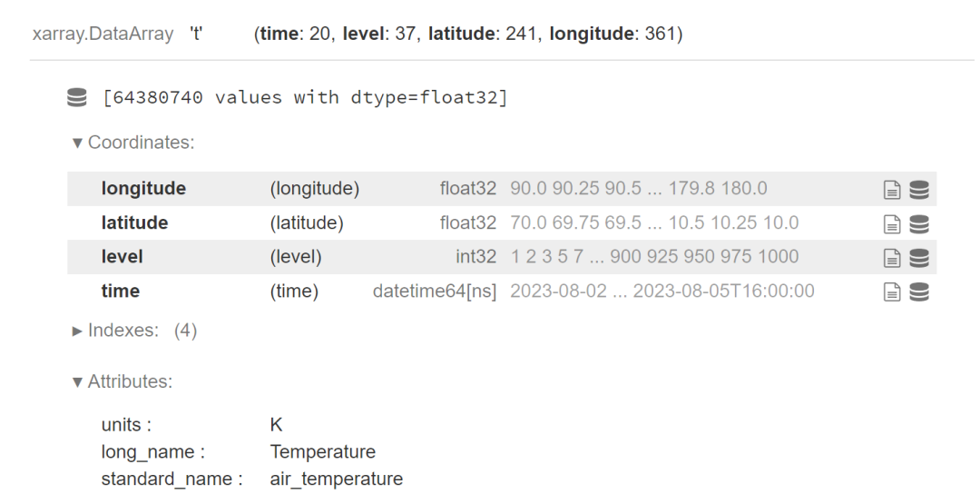Click the time coordinate name
Viewport: 980px width, 504px height.
point(120,292)
